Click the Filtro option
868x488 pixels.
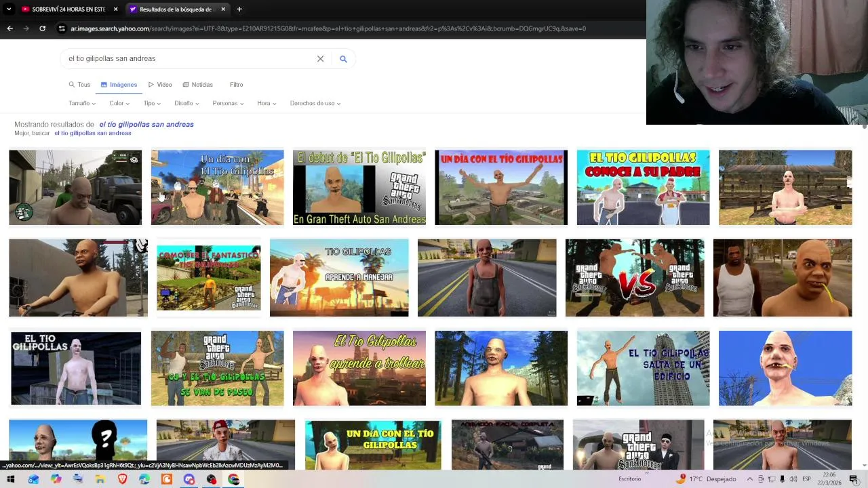click(236, 85)
